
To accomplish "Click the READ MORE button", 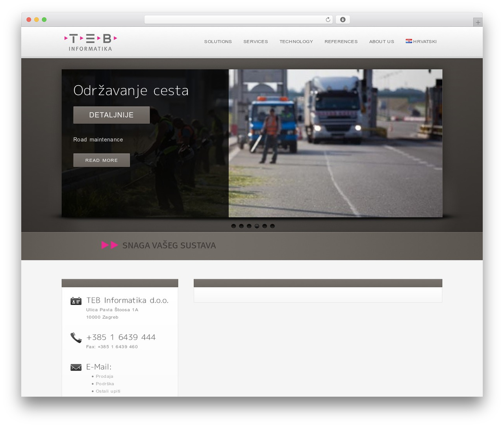I will click(102, 160).
